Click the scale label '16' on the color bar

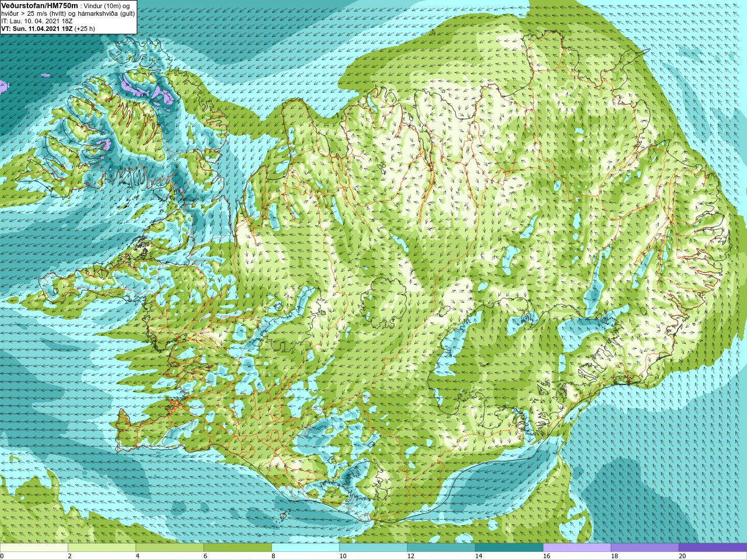pyautogui.click(x=546, y=556)
